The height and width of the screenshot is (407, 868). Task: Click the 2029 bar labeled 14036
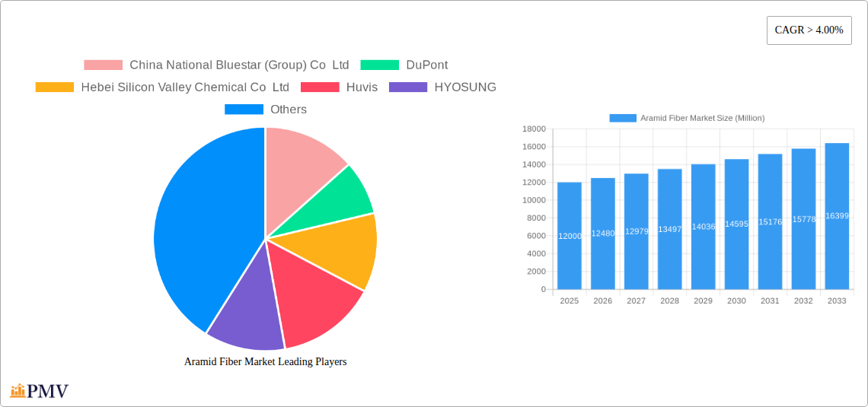click(x=703, y=227)
